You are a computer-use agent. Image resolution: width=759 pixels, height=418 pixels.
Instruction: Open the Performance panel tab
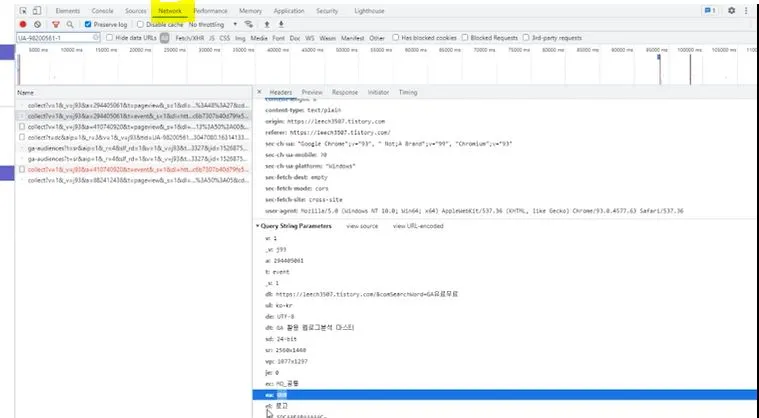coord(210,11)
